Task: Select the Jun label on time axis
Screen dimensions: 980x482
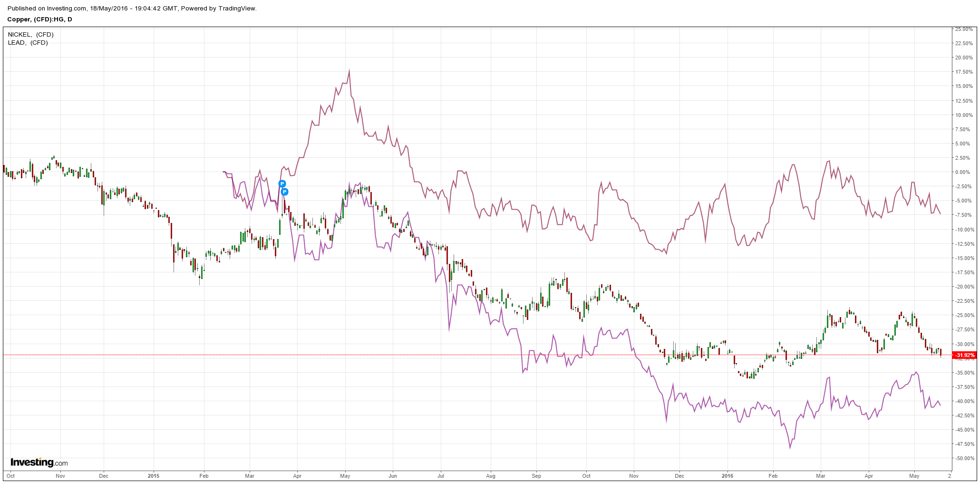Action: 393,476
